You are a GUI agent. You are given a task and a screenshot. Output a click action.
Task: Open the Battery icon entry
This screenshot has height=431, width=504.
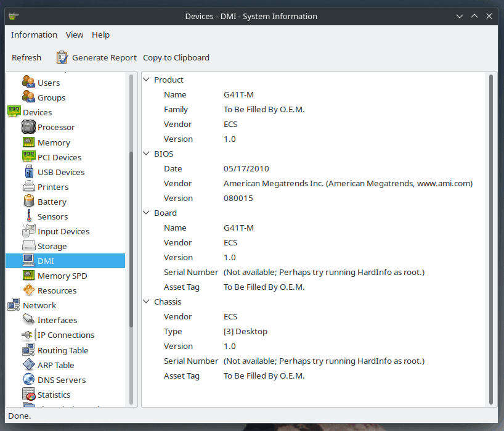[x=28, y=202]
